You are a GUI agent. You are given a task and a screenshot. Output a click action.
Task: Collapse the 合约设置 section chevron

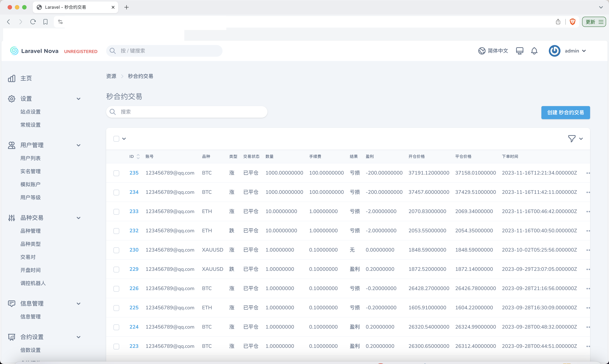[79, 337]
